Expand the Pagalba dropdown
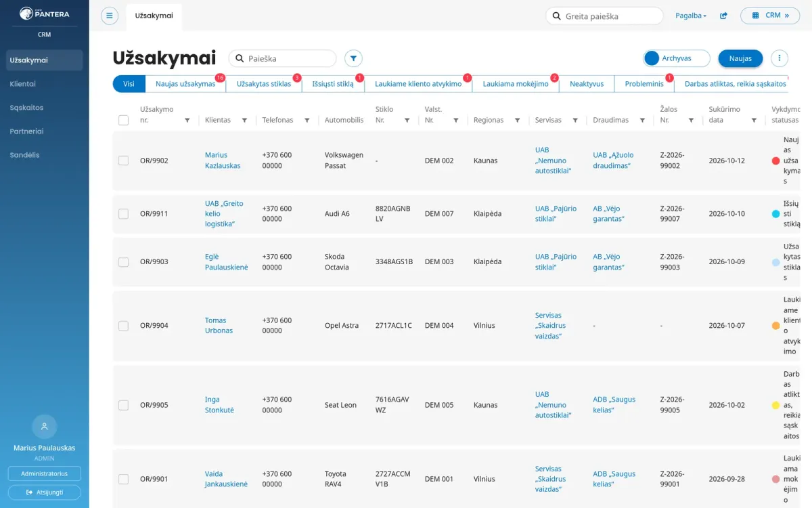This screenshot has width=812, height=508. point(691,16)
